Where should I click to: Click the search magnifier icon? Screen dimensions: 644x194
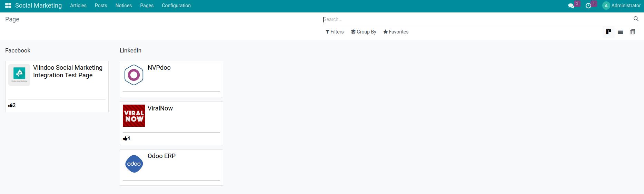coord(636,19)
